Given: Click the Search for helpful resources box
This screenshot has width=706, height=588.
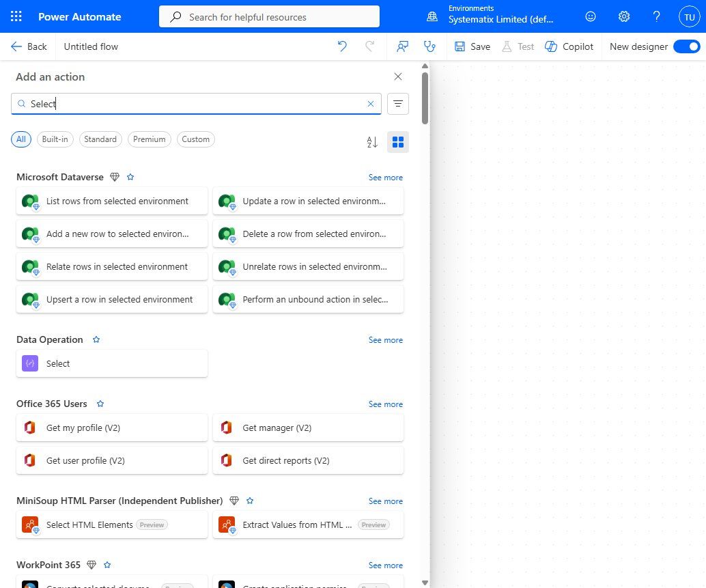Looking at the screenshot, I should [x=269, y=16].
